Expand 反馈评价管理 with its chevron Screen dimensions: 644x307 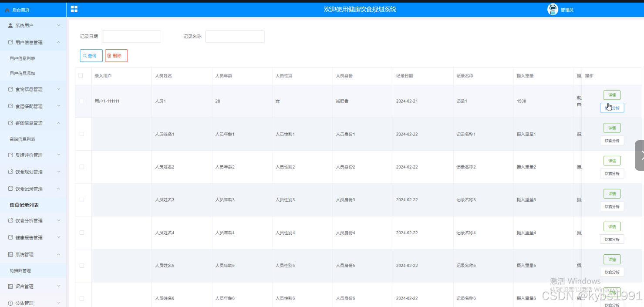(59, 155)
